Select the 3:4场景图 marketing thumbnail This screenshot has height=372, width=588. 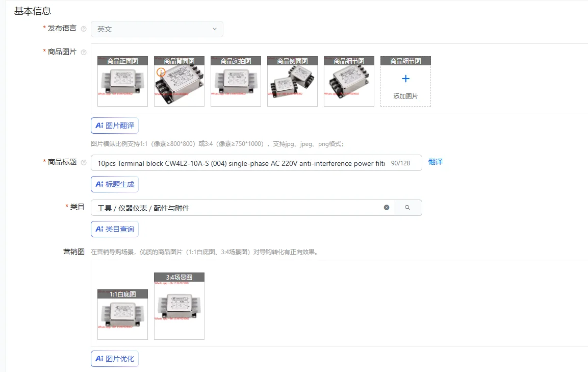click(179, 306)
